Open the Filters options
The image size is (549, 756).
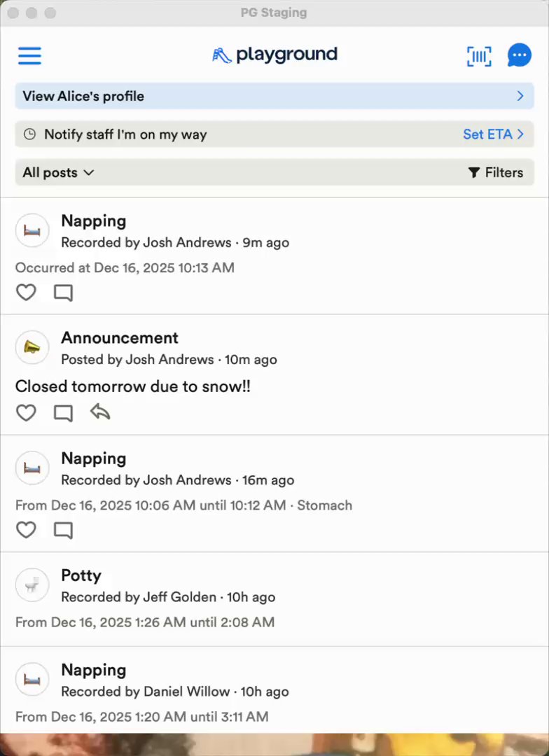496,172
